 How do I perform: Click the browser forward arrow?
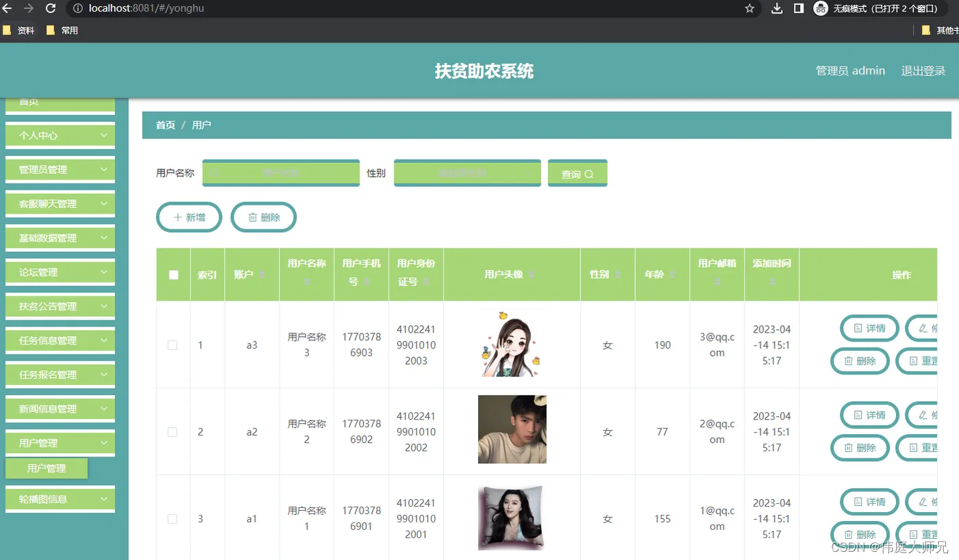28,8
